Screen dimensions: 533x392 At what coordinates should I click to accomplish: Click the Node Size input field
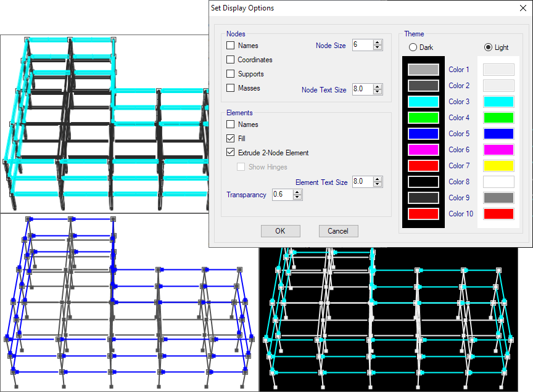(x=362, y=44)
